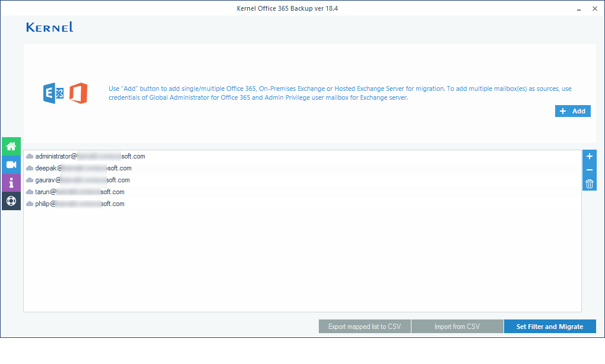605x364 pixels.
Task: Click the Exchange logo icon
Action: (x=53, y=93)
